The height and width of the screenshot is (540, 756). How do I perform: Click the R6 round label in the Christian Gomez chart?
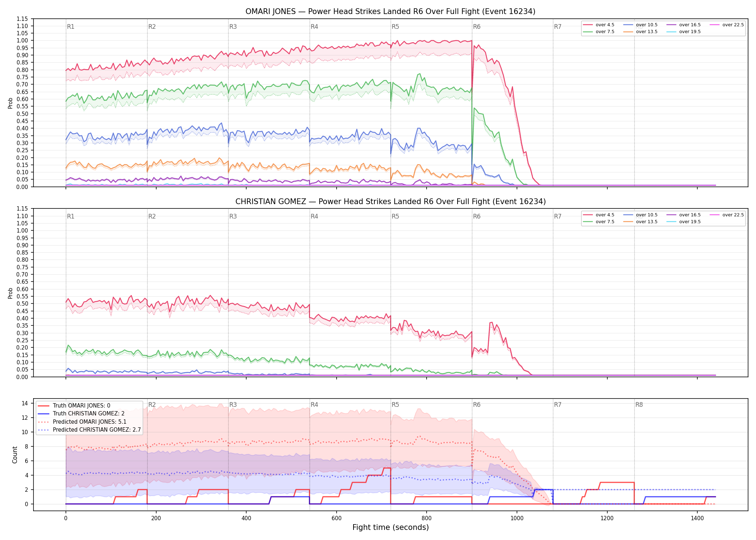(477, 216)
